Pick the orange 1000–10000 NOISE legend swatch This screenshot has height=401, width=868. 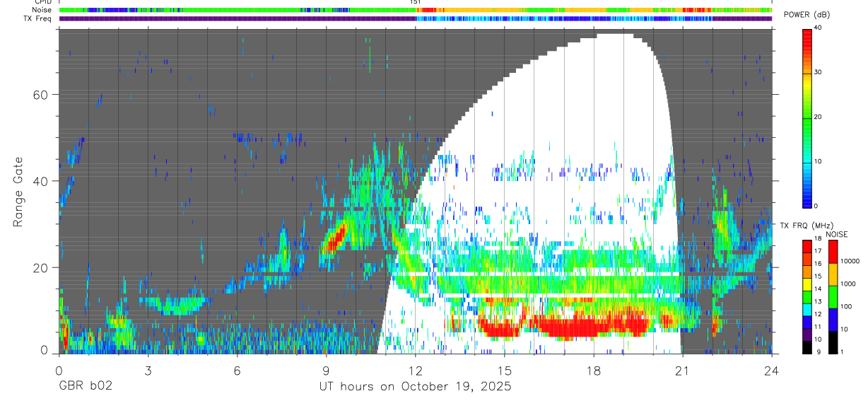(833, 274)
